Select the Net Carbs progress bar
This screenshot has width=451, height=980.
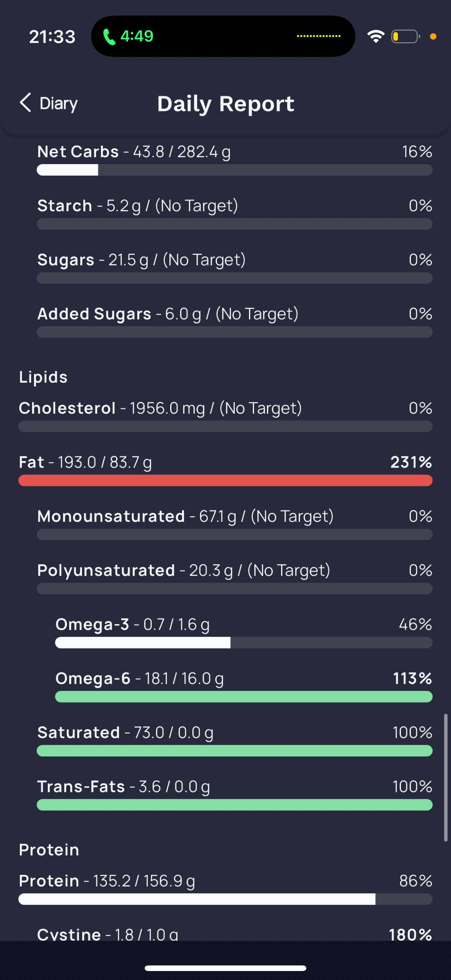pos(234,170)
